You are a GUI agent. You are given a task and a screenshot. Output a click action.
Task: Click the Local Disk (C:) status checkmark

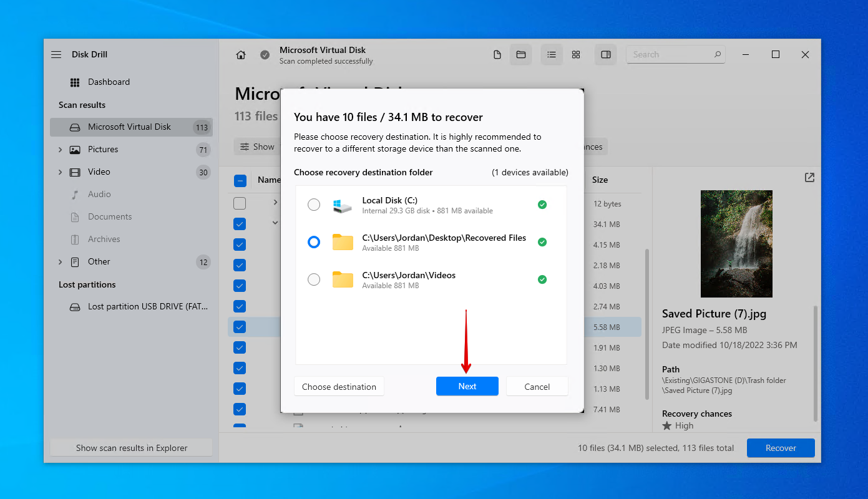coord(542,205)
